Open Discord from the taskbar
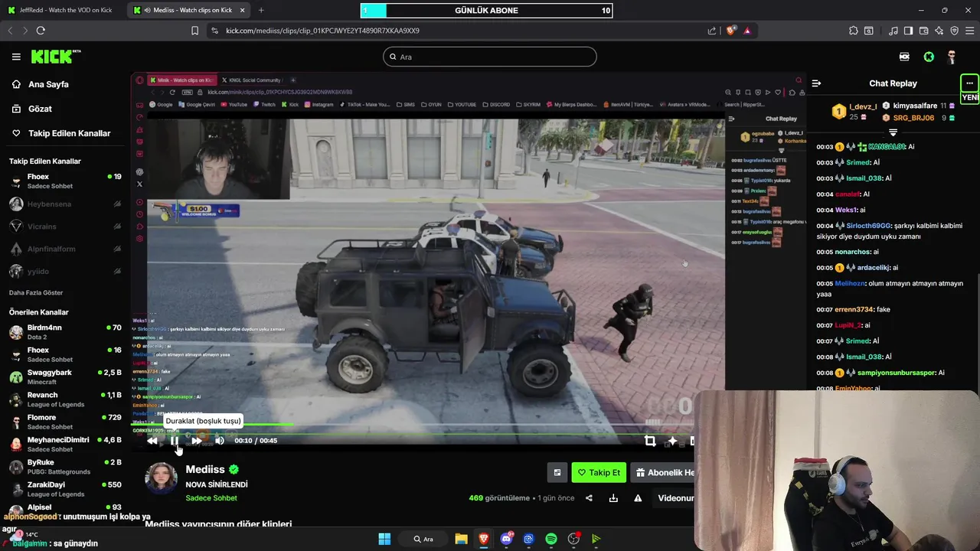Viewport: 980px width, 551px height. (506, 539)
